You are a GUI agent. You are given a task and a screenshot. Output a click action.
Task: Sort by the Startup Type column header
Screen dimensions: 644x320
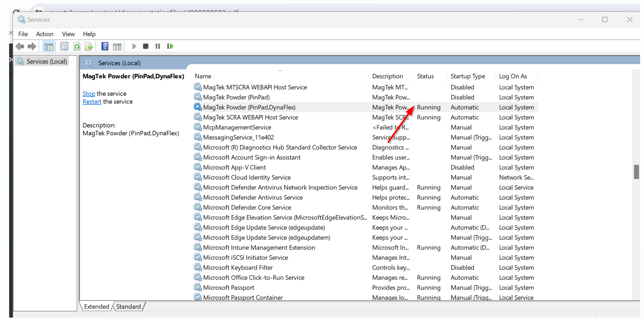(467, 76)
